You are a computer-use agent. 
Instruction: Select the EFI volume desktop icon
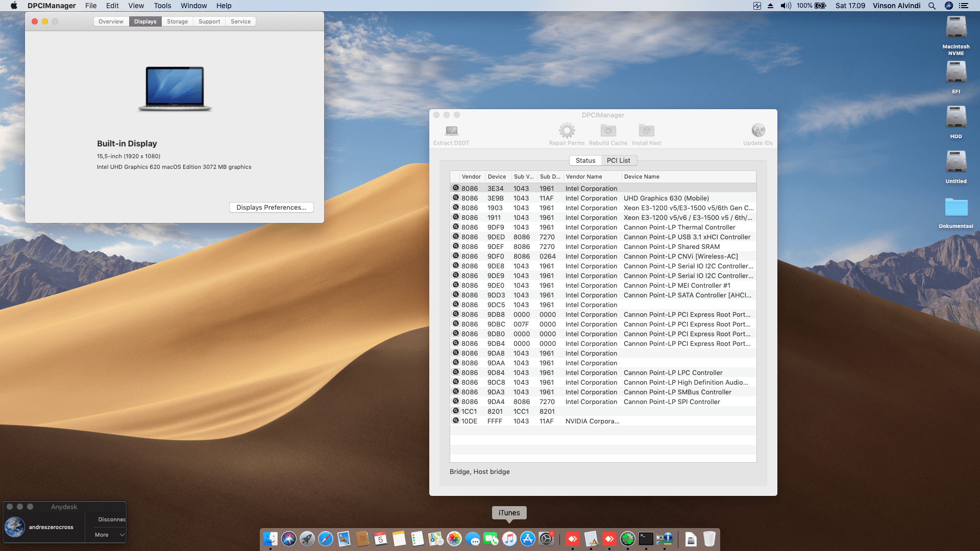click(x=956, y=72)
